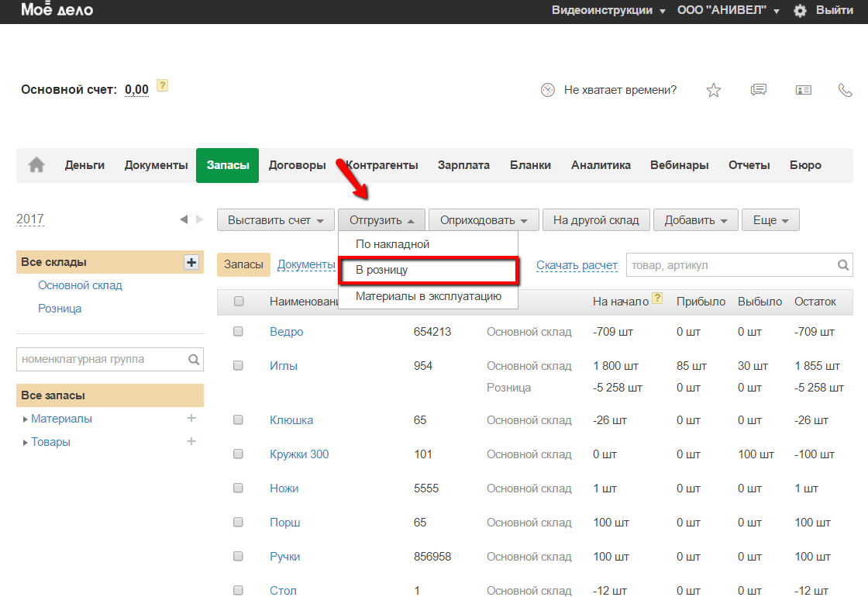Screen dimensions: 868x597
Task: Toggle the select-all checkbox in table header
Action: (239, 302)
